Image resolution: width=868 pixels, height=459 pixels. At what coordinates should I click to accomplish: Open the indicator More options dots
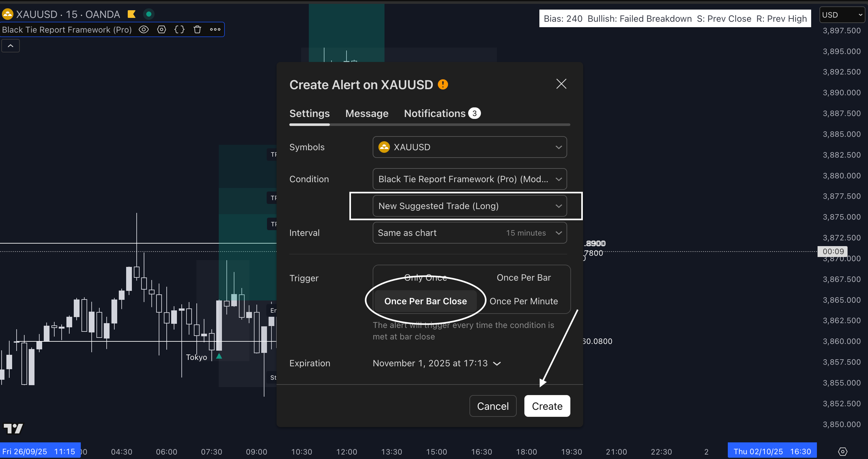(x=215, y=30)
